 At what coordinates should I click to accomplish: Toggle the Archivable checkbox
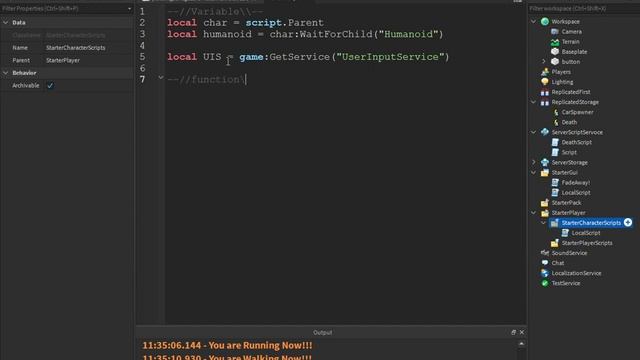click(50, 85)
